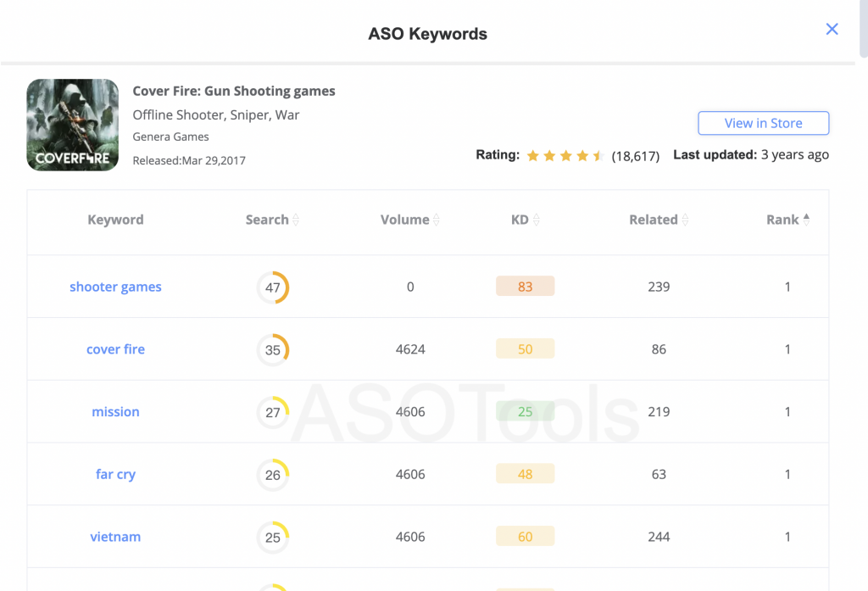Click the green KD badge 25
868x591 pixels.
[526, 411]
